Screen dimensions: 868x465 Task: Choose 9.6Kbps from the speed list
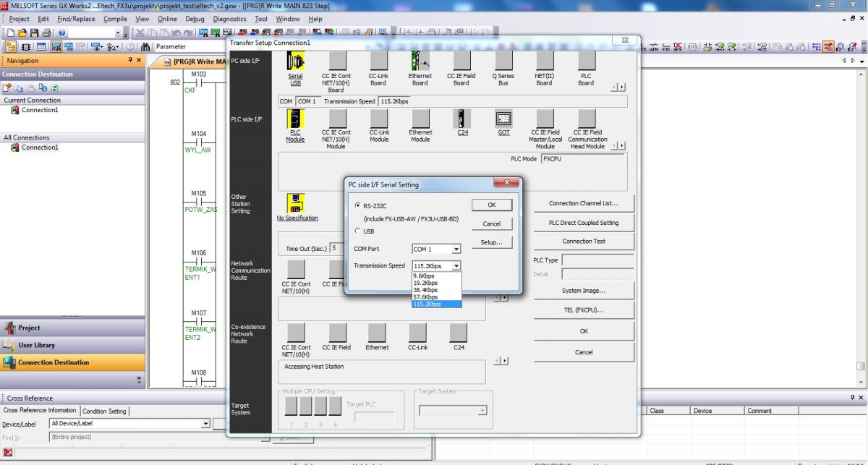(436, 276)
